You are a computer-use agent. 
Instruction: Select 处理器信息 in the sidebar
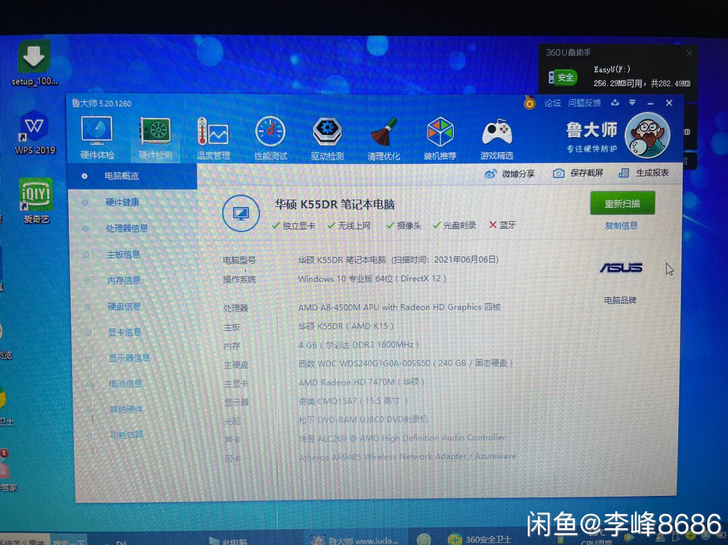pyautogui.click(x=126, y=228)
